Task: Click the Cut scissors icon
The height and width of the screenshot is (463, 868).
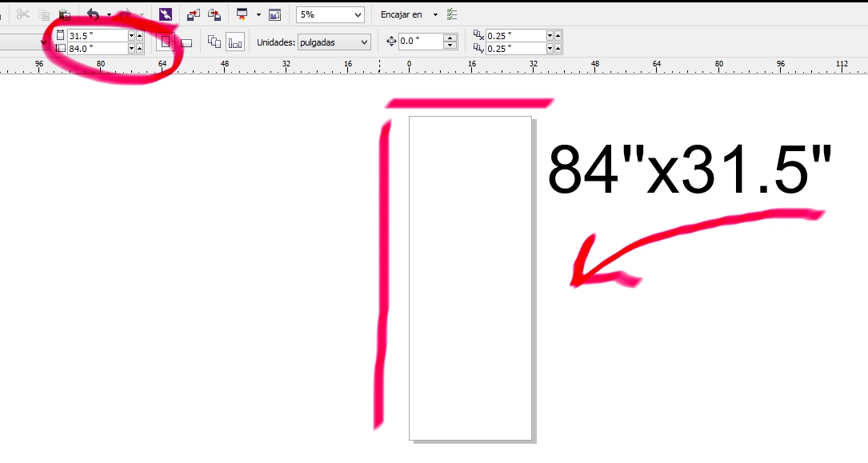Action: [22, 14]
